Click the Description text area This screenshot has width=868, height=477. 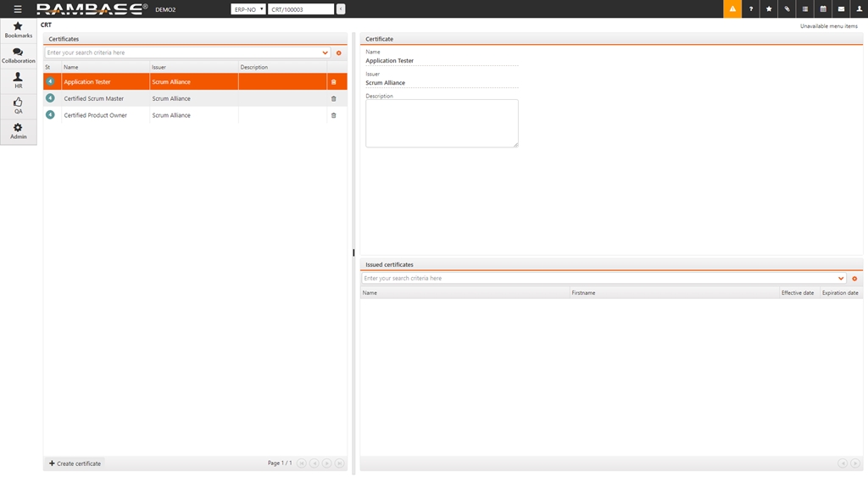[x=441, y=124]
